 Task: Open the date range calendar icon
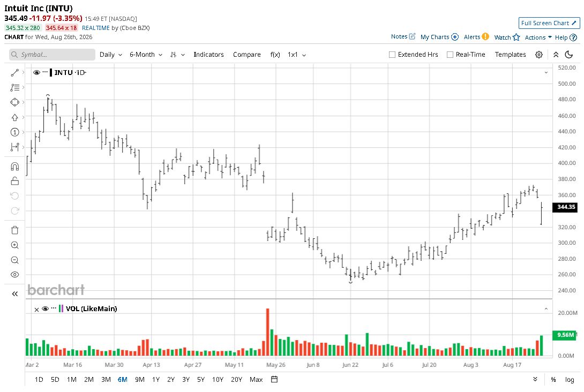click(x=274, y=379)
